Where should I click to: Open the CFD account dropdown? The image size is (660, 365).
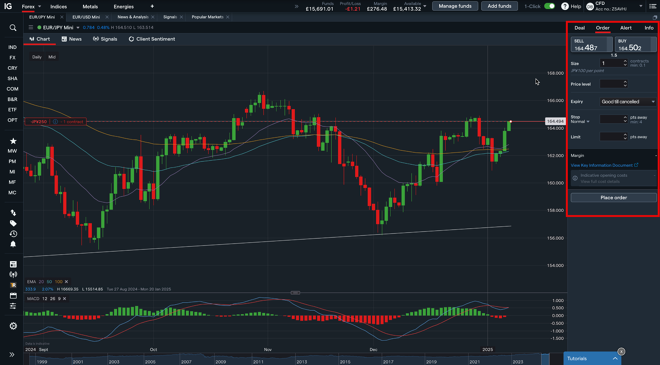pos(641,6)
